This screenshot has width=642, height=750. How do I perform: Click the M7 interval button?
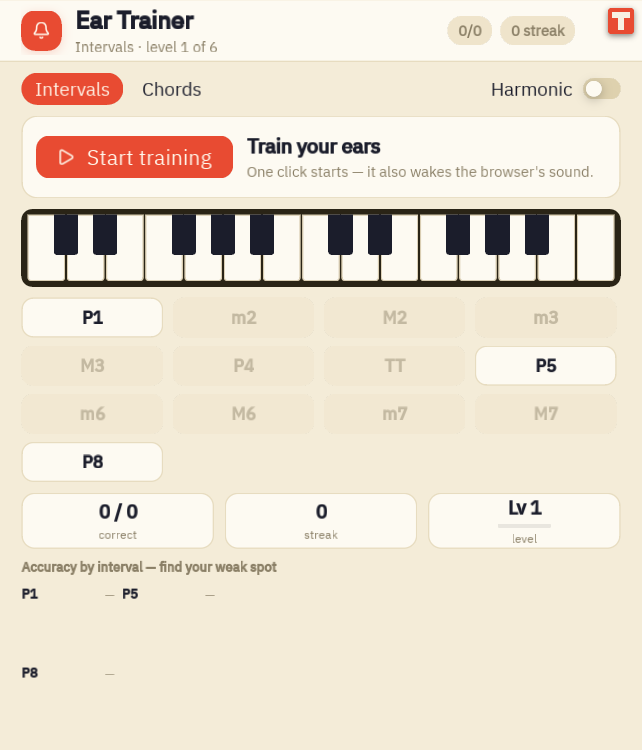click(545, 414)
